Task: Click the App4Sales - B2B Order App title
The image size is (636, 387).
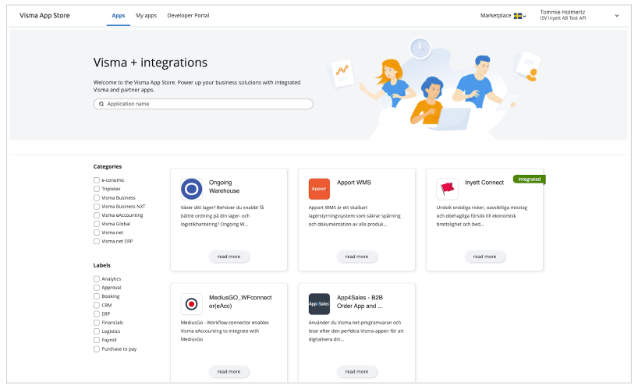Action: coord(360,302)
